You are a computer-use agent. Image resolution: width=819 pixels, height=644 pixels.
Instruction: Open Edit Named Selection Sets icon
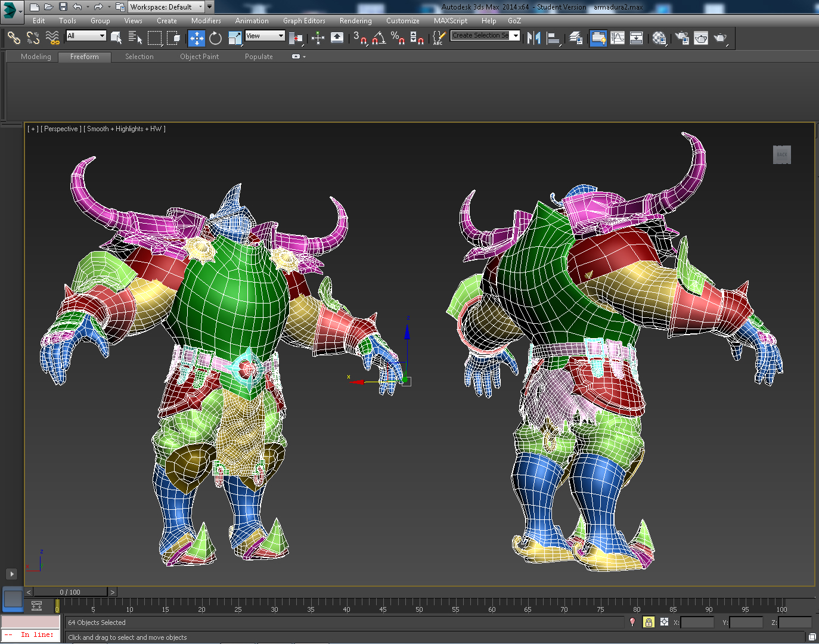click(x=438, y=38)
